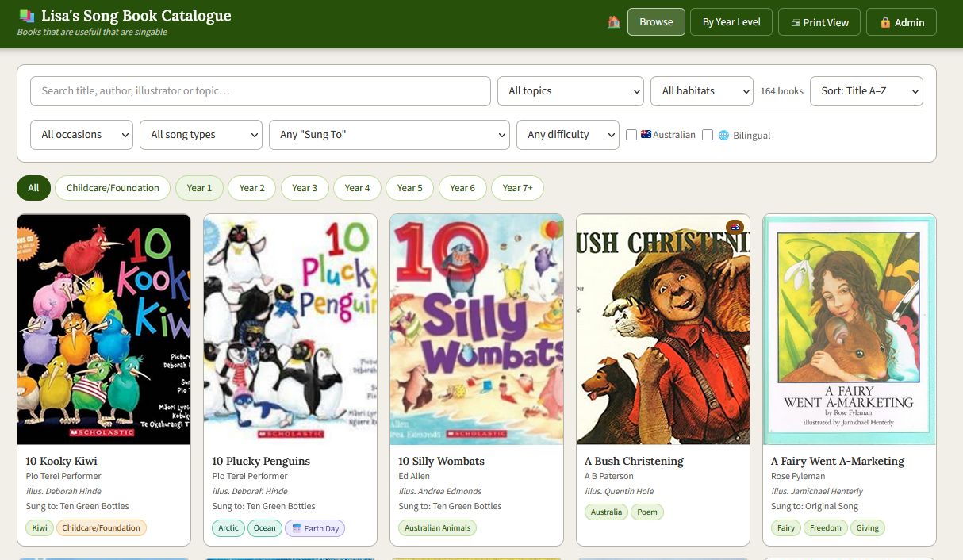Screen dimensions: 963x560
Task: Click the Earth Day occasion tag
Action: point(315,528)
